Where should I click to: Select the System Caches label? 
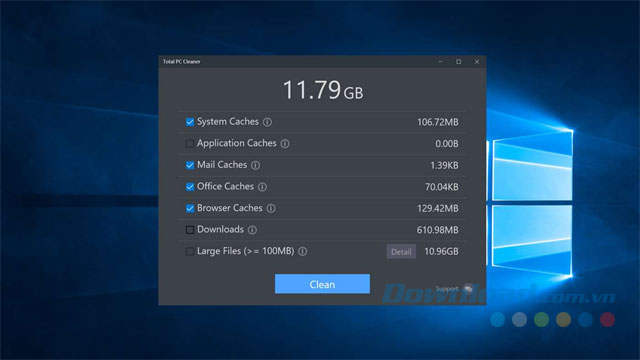pyautogui.click(x=228, y=122)
